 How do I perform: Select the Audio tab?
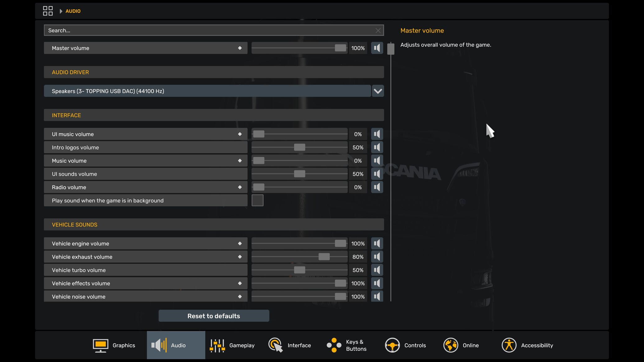176,345
